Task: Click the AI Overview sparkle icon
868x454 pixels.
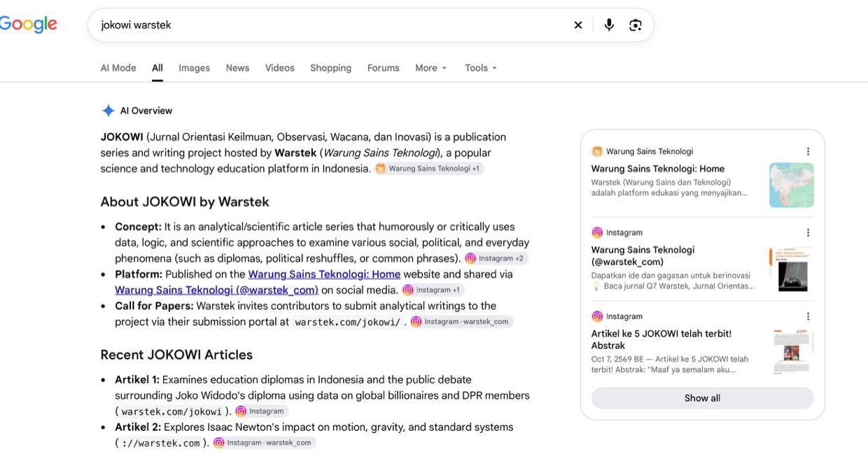Action: pos(108,111)
